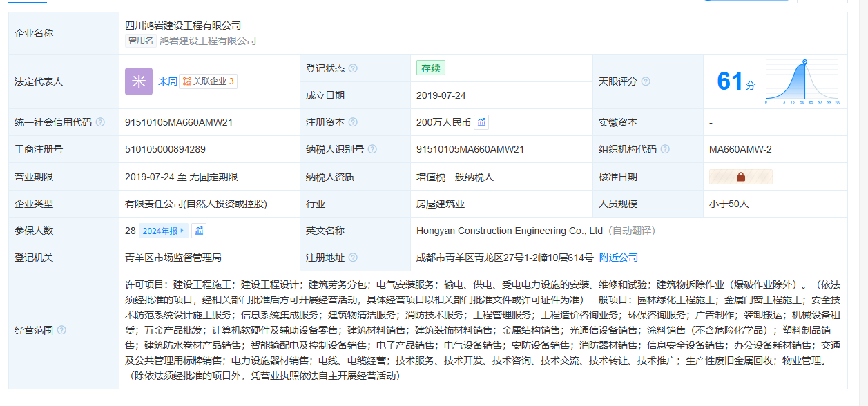
Task: Click help icon beside 组织机构代码
Action: [664, 149]
